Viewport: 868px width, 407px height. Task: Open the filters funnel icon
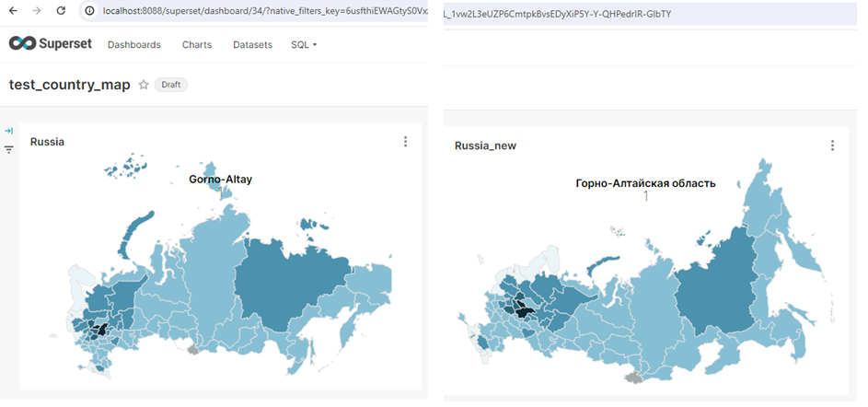tap(9, 149)
